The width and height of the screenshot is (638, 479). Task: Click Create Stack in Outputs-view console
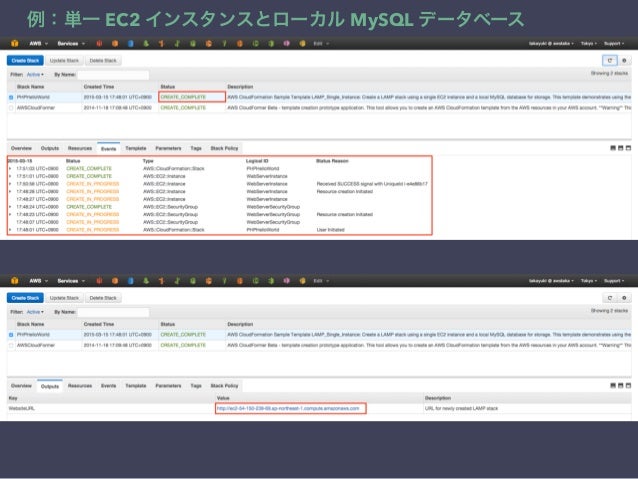[x=25, y=298]
